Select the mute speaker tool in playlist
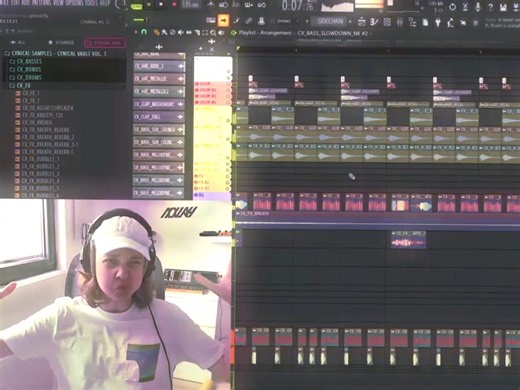This screenshot has height=390, width=520. [x=181, y=32]
